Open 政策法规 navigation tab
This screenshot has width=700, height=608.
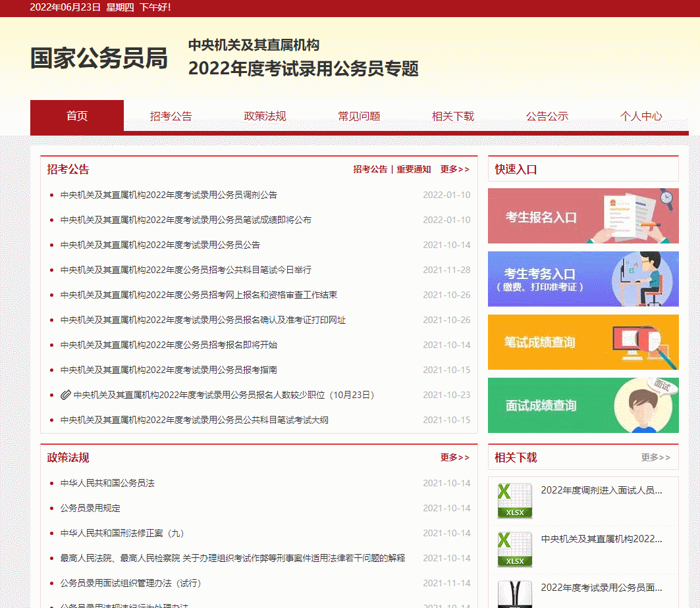click(265, 116)
